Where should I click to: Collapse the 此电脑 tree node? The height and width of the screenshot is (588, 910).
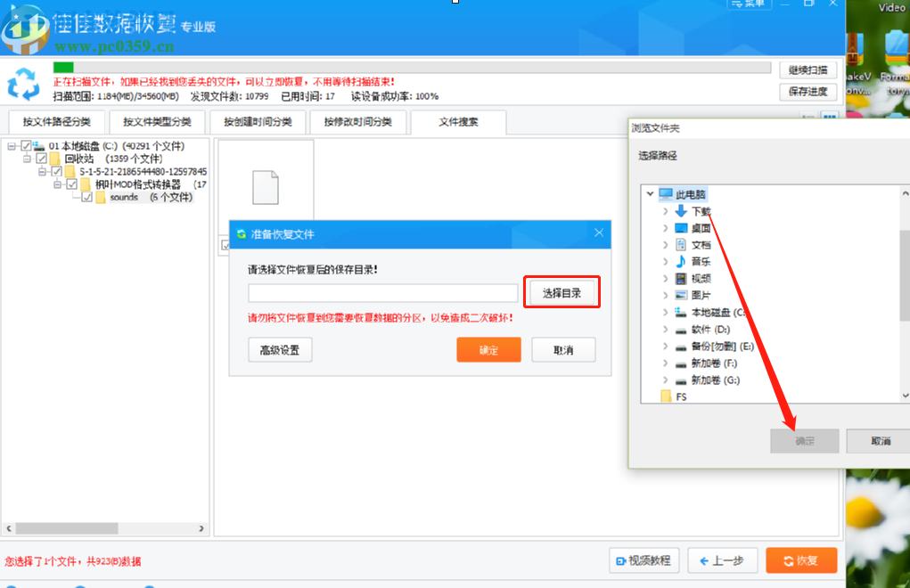pos(648,192)
